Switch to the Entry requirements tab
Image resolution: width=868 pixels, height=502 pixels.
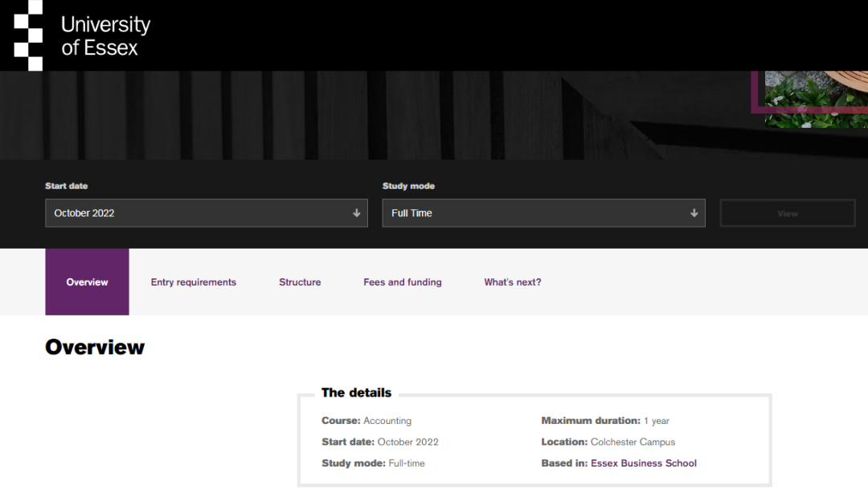coord(194,282)
